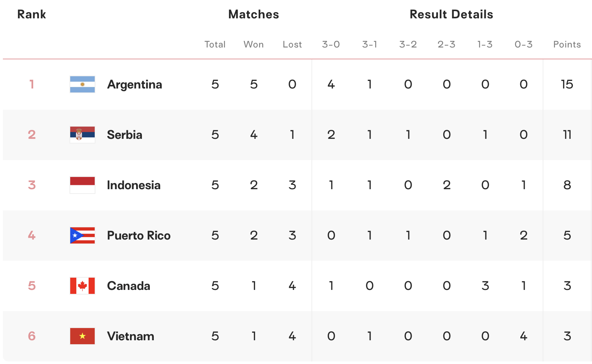Open the Serbia team link
Image resolution: width=592 pixels, height=364 pixels.
point(125,135)
